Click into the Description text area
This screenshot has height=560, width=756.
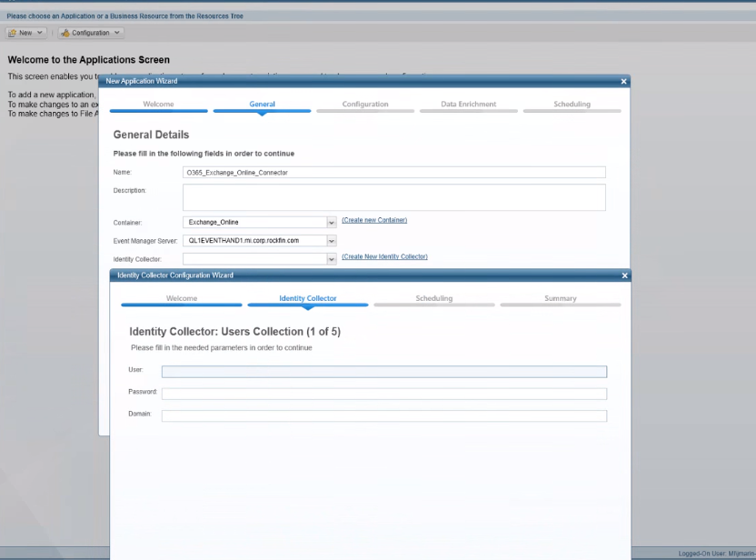point(394,197)
